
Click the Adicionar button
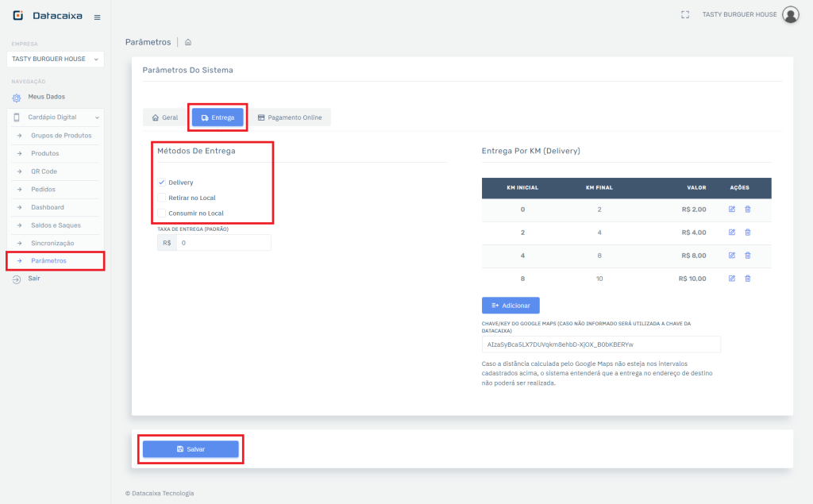click(x=511, y=306)
